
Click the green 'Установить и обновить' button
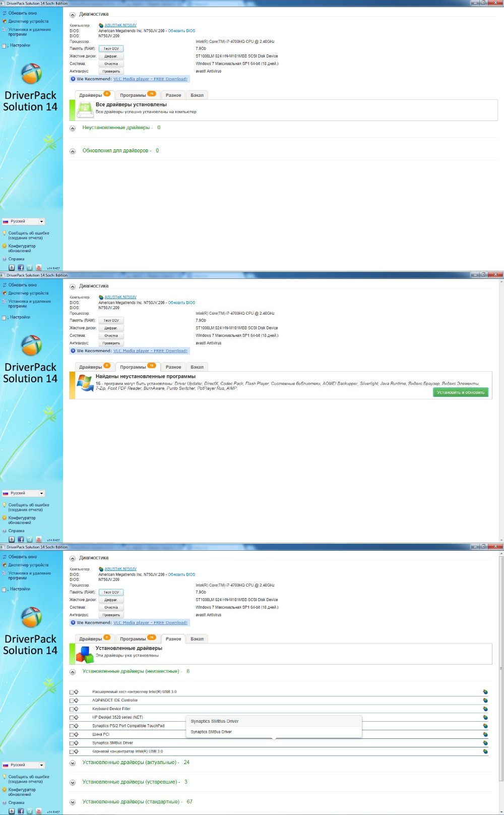(x=461, y=392)
